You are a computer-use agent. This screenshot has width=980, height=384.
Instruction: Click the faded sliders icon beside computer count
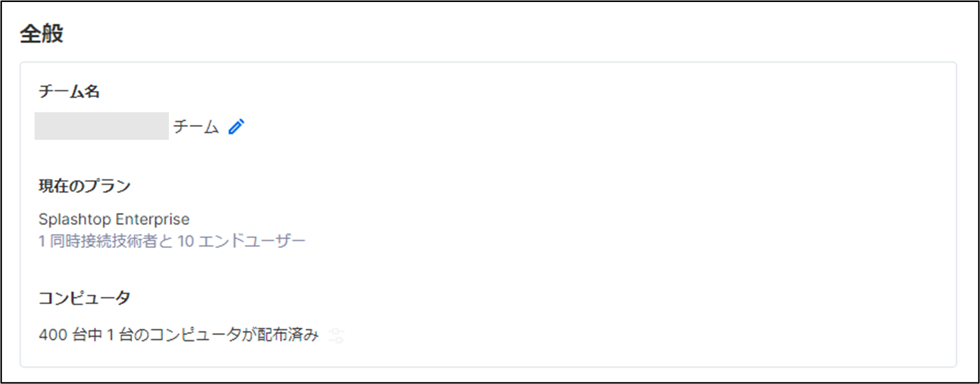pyautogui.click(x=337, y=335)
